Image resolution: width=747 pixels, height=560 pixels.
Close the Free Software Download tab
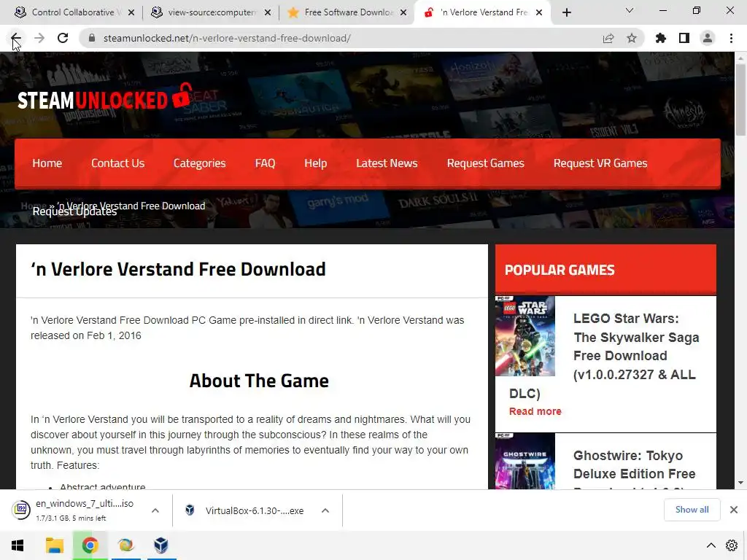(403, 12)
